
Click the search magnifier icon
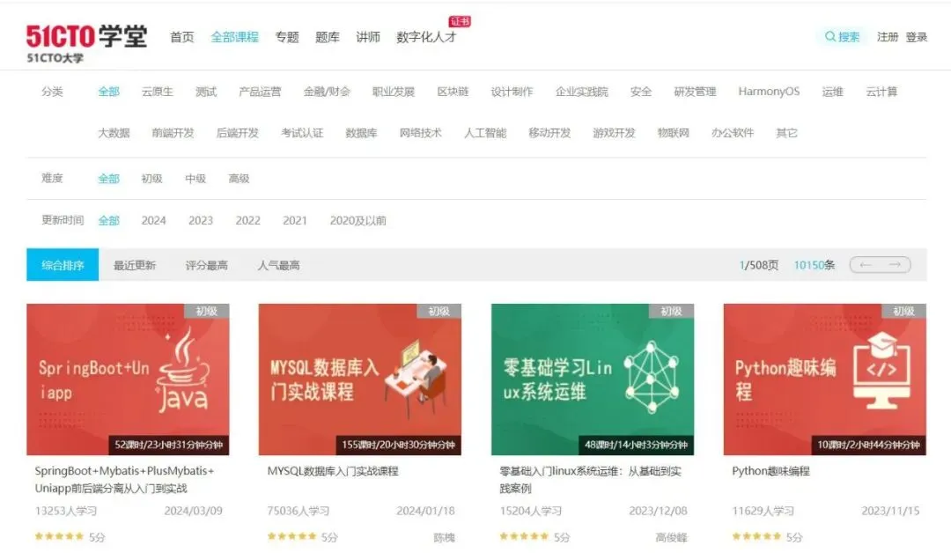click(829, 37)
